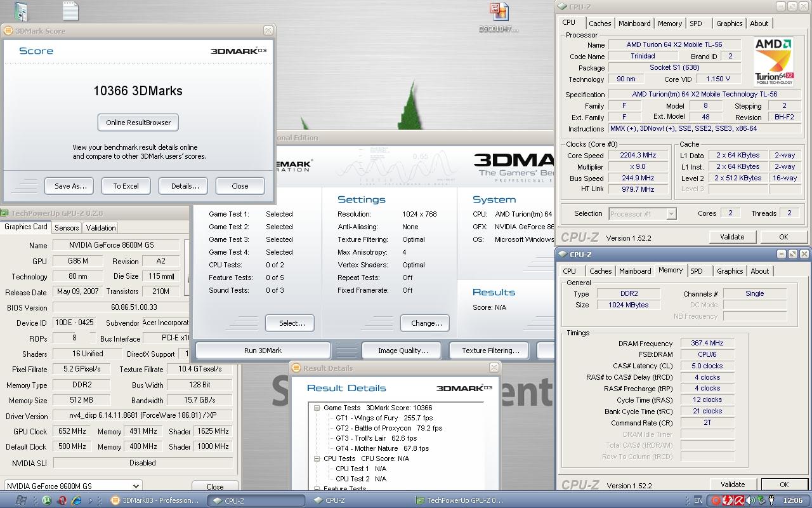Click OK in top CPU-Z window
Image resolution: width=812 pixels, height=508 pixels.
(x=783, y=237)
